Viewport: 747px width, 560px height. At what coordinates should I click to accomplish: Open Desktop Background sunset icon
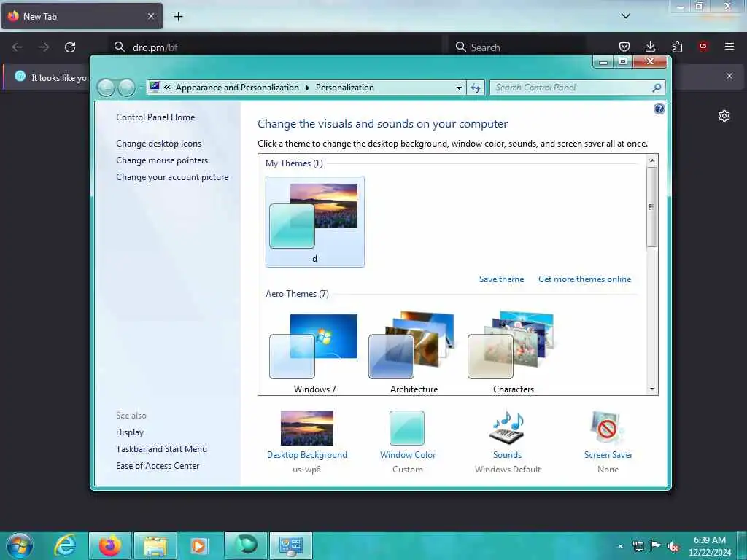pyautogui.click(x=307, y=427)
